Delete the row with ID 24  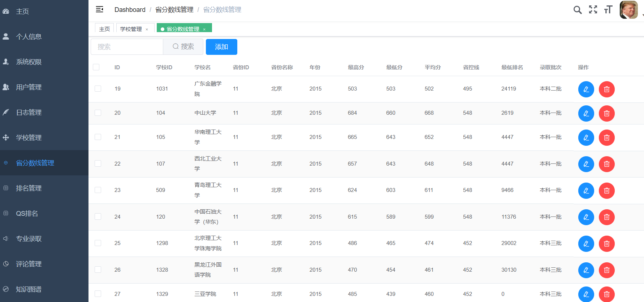(607, 217)
